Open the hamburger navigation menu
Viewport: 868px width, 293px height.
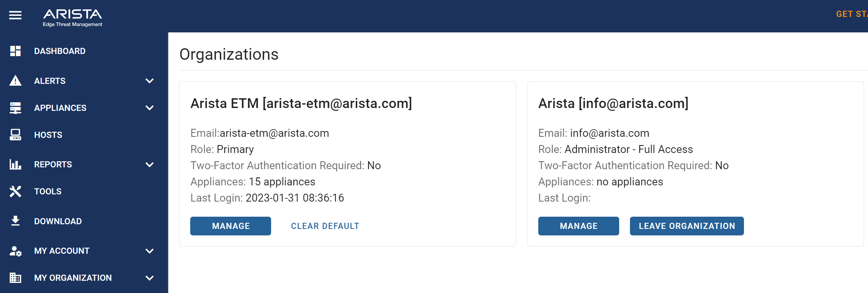point(15,15)
